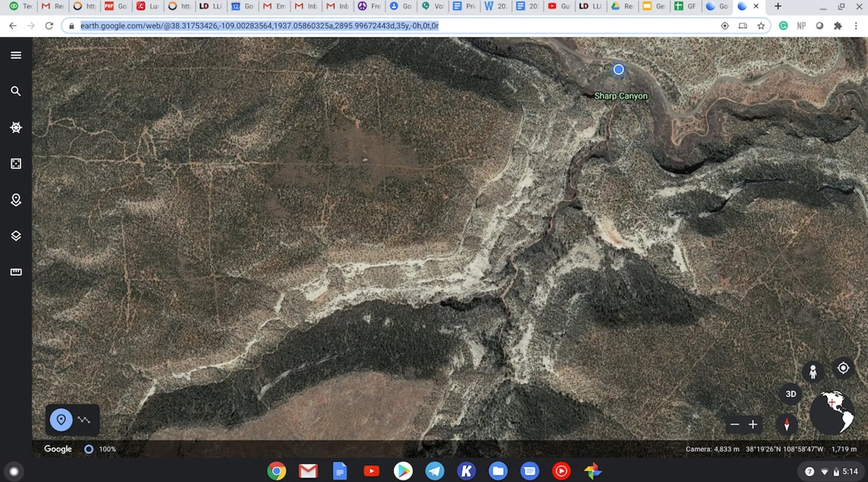
Task: Click the Search magnifier in sidebar
Action: coord(16,91)
